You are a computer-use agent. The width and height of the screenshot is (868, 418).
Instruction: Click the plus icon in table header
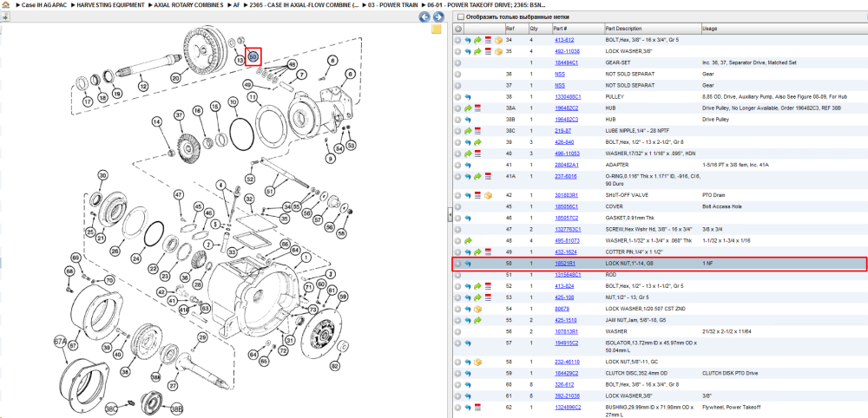point(457,29)
